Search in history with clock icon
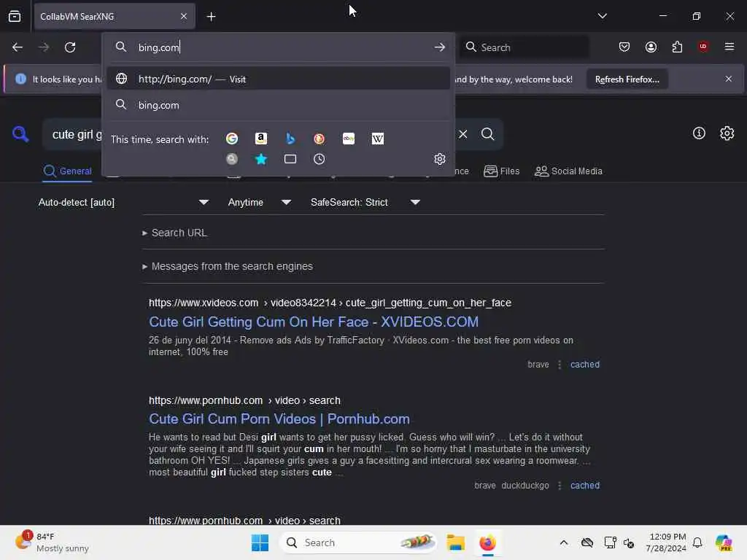747x560 pixels. pos(320,159)
